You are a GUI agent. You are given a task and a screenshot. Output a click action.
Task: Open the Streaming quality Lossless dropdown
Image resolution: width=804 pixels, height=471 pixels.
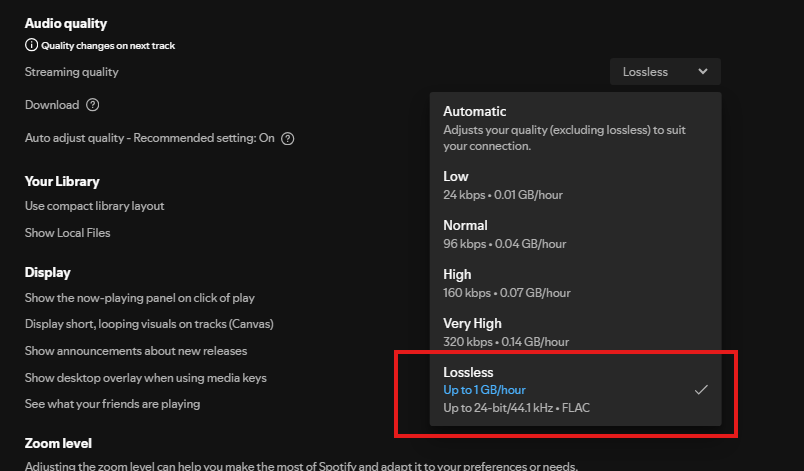point(665,72)
